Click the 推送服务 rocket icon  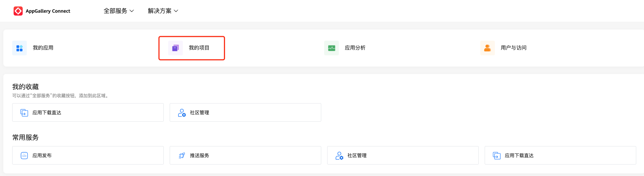(182, 156)
